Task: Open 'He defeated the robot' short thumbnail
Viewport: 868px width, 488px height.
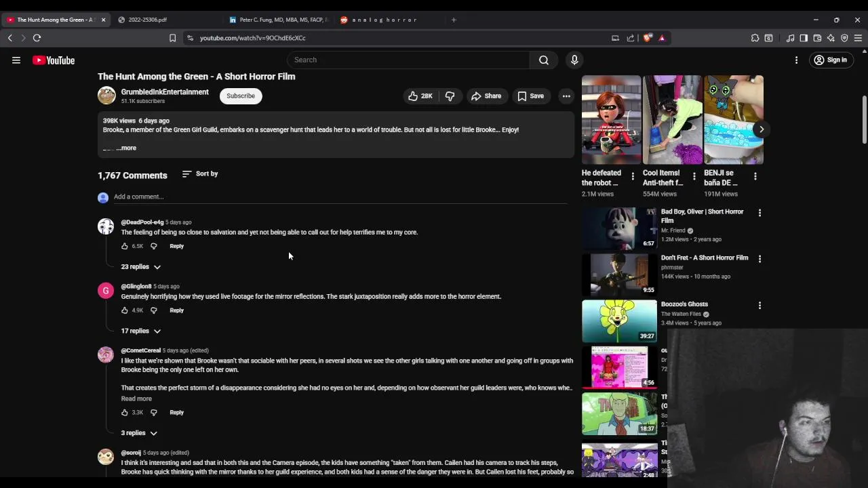Action: (611, 120)
